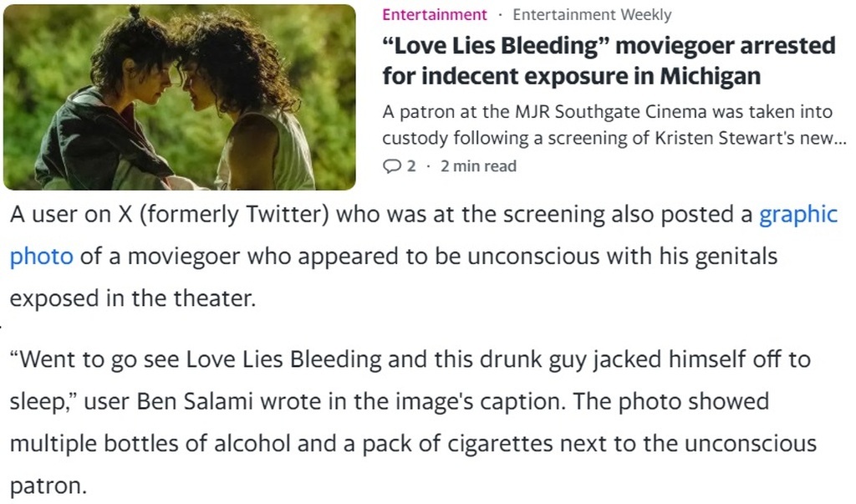Viewport: 856px width, 504px height.
Task: Click the final word 'patron.'
Action: coord(48,486)
